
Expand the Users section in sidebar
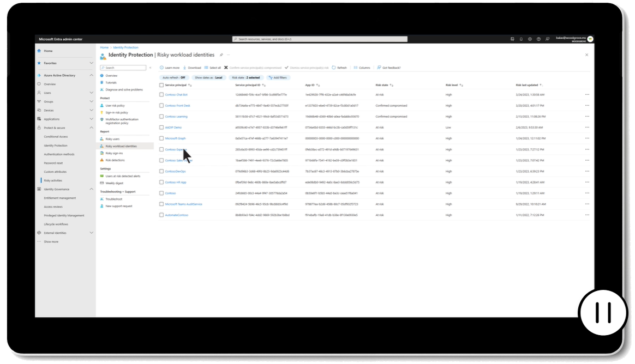91,93
